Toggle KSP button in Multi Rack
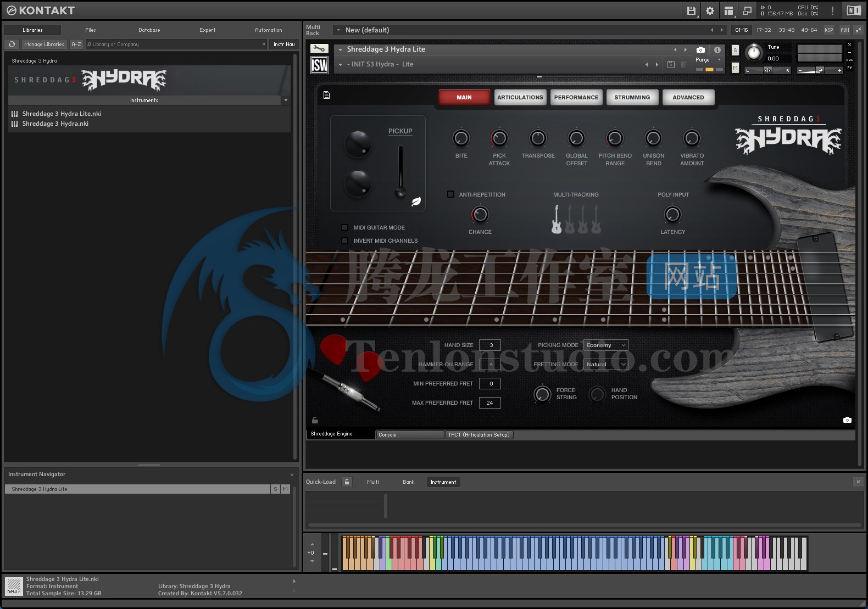Image resolution: width=868 pixels, height=609 pixels. click(828, 30)
